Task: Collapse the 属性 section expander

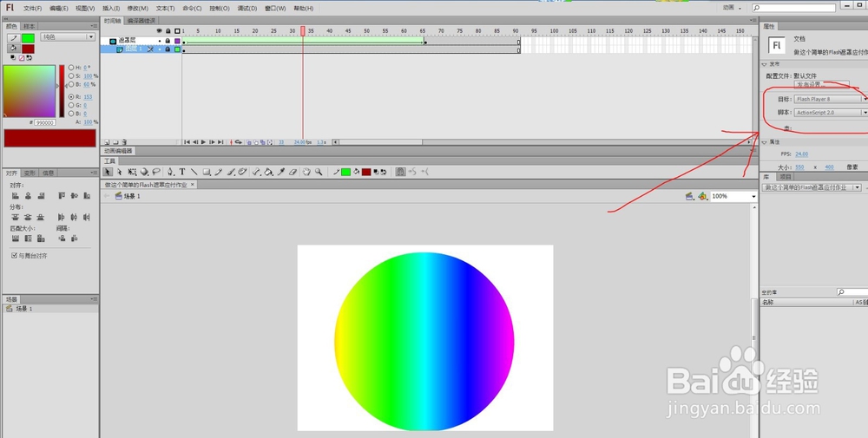Action: [x=765, y=142]
